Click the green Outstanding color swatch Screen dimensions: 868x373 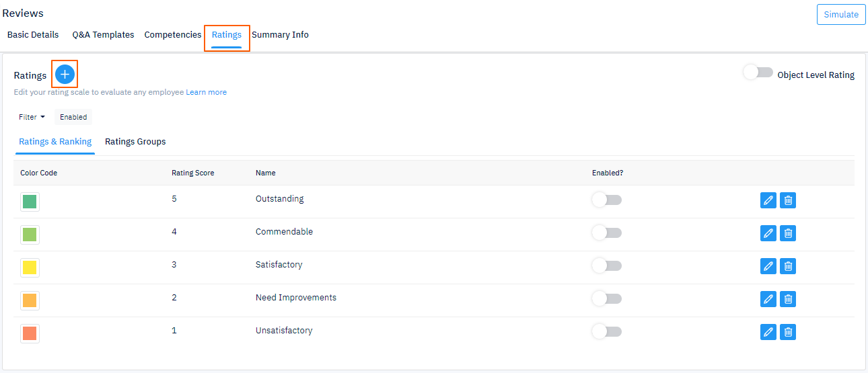tap(30, 202)
